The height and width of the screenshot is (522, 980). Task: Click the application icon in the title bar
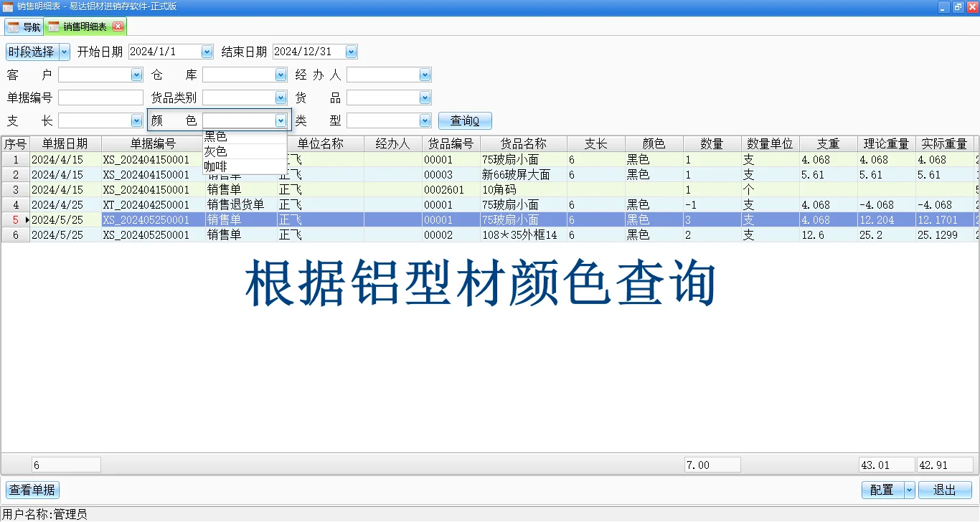pos(7,6)
